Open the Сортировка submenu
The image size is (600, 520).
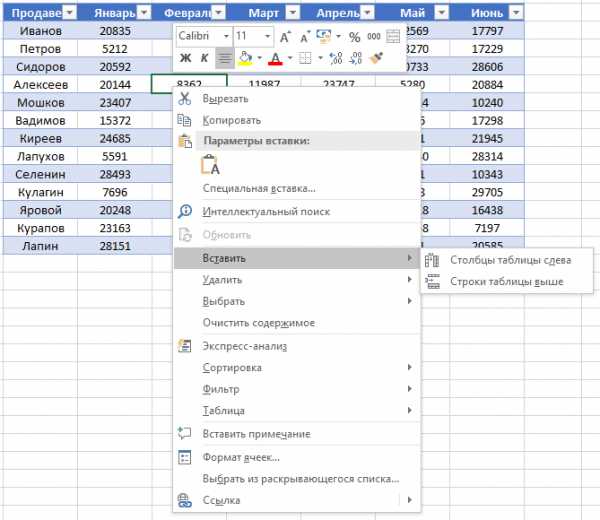pos(297,367)
